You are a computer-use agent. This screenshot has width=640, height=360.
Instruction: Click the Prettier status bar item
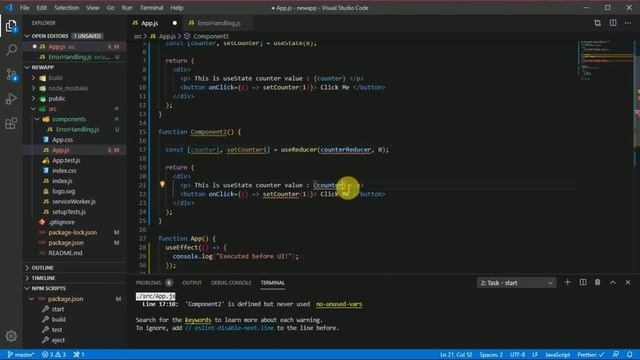[x=591, y=355]
